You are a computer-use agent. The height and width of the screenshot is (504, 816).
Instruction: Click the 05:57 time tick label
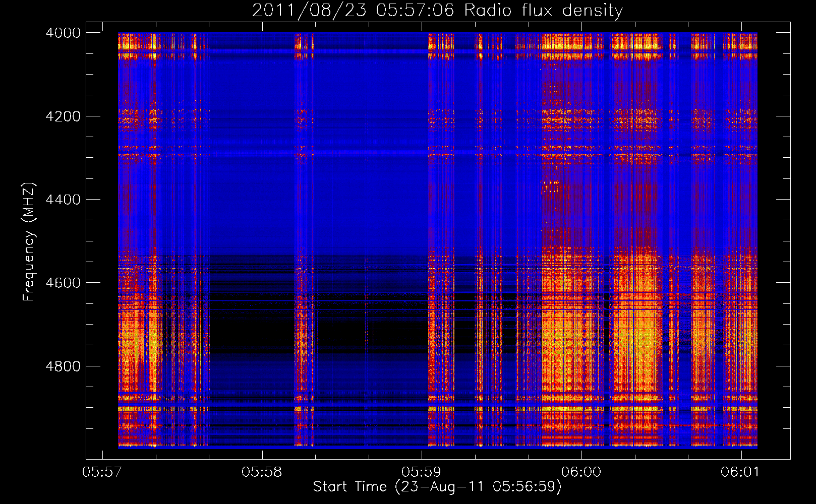tap(102, 472)
